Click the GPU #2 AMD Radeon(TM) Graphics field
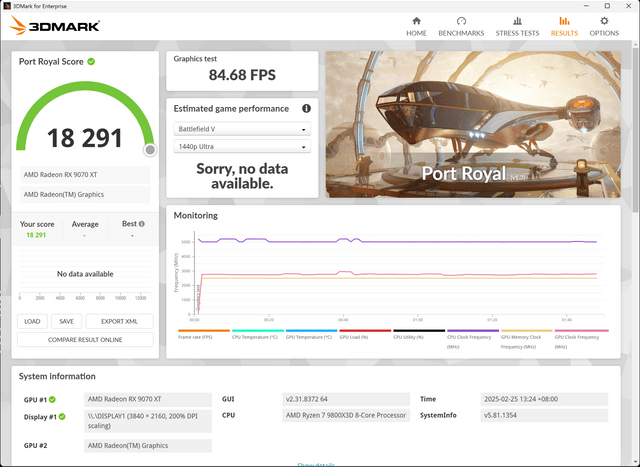 point(148,446)
